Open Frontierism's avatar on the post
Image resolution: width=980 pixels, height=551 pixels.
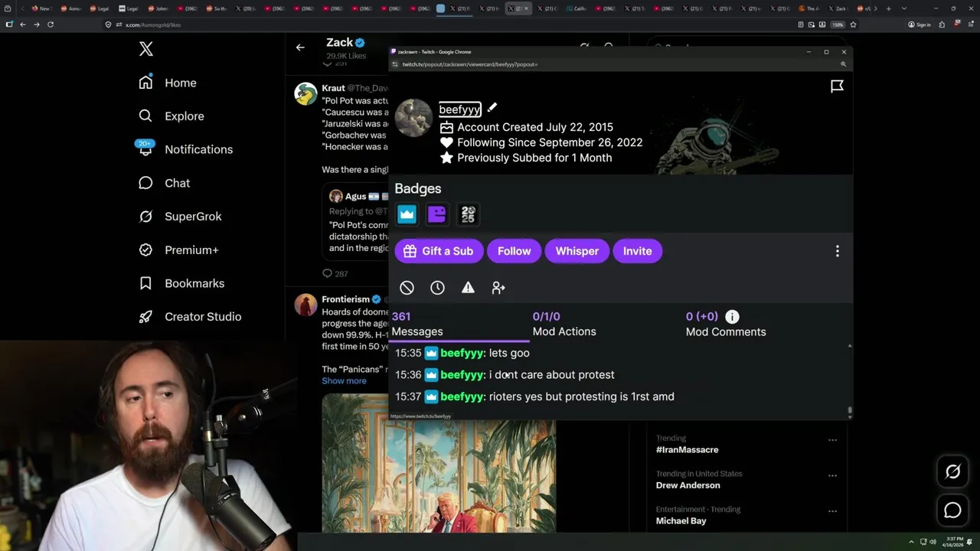[x=305, y=305]
